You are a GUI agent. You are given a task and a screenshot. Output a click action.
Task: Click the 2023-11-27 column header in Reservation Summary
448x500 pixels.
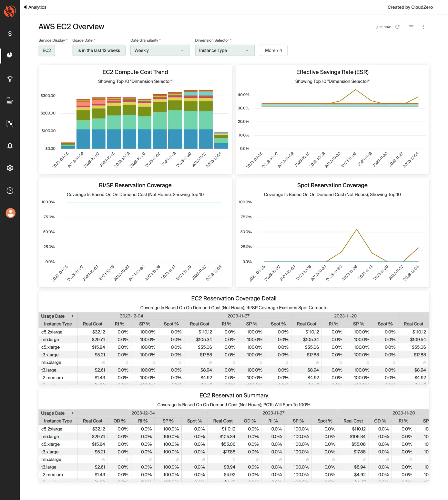coord(273,413)
